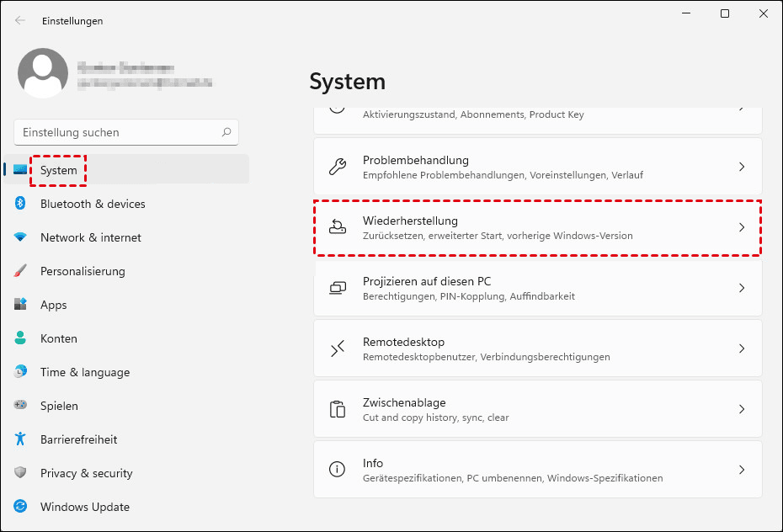Expand the Problembehandlung chevron arrow

tap(742, 167)
